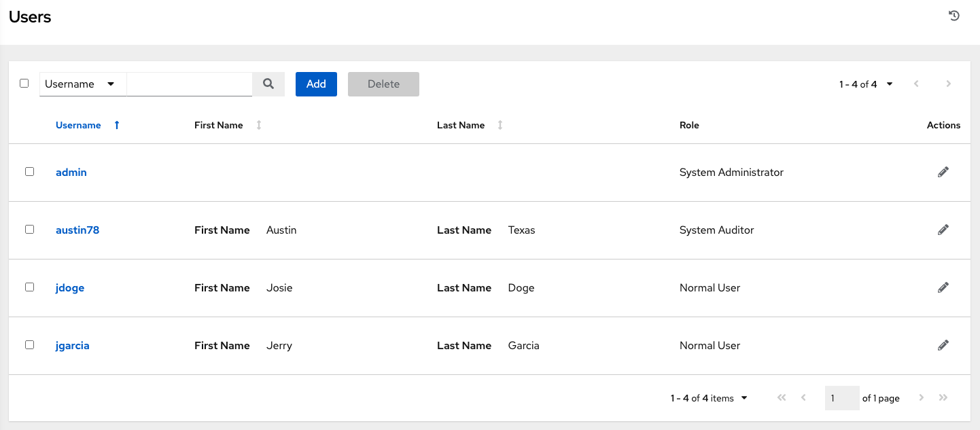980x430 pixels.
Task: Tick the austin78 row checkbox
Action: tap(29, 230)
